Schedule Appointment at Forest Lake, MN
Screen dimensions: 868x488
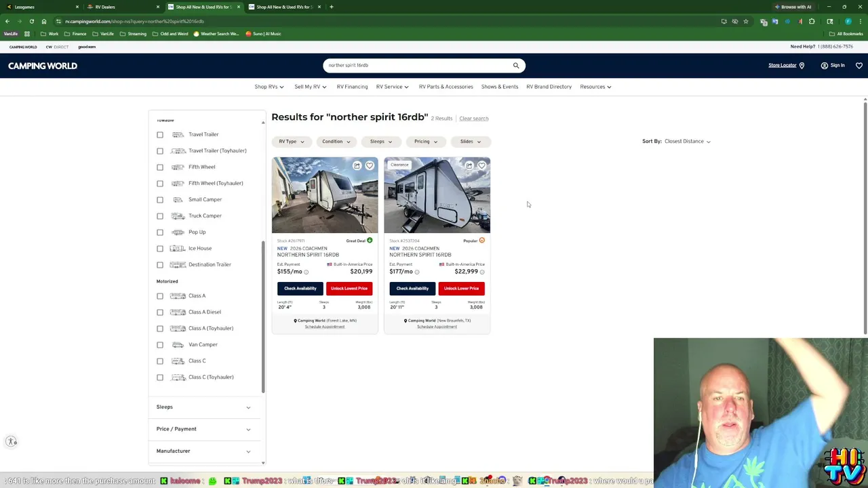(x=325, y=327)
